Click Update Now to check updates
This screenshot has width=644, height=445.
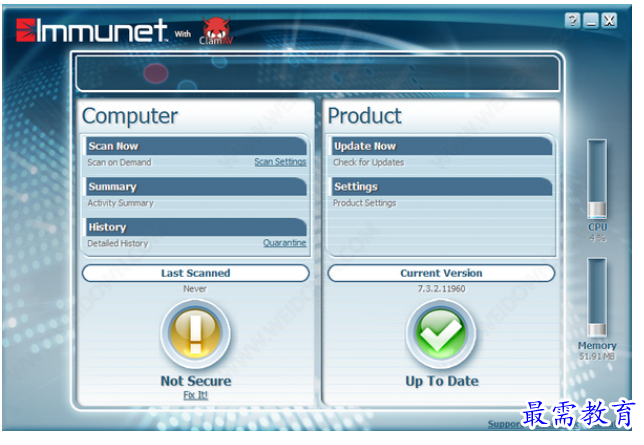click(x=442, y=146)
